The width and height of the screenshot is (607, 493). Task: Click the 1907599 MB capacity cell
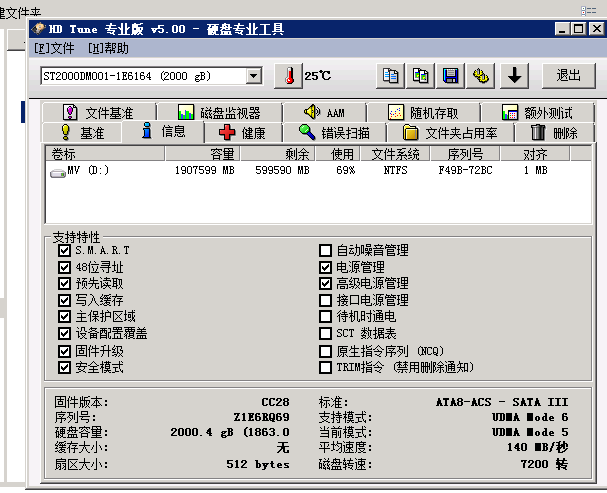click(204, 170)
